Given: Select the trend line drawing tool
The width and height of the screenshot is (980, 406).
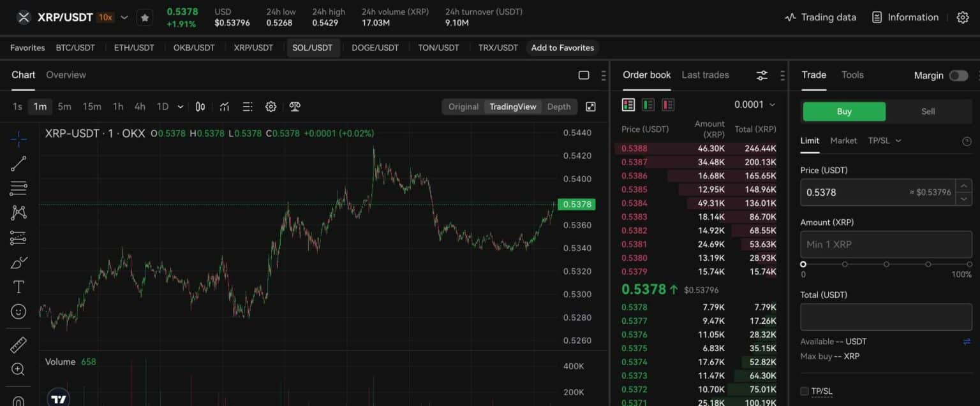Looking at the screenshot, I should pyautogui.click(x=19, y=164).
